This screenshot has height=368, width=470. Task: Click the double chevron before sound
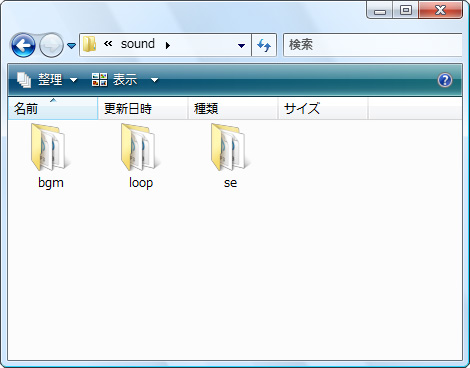point(108,44)
